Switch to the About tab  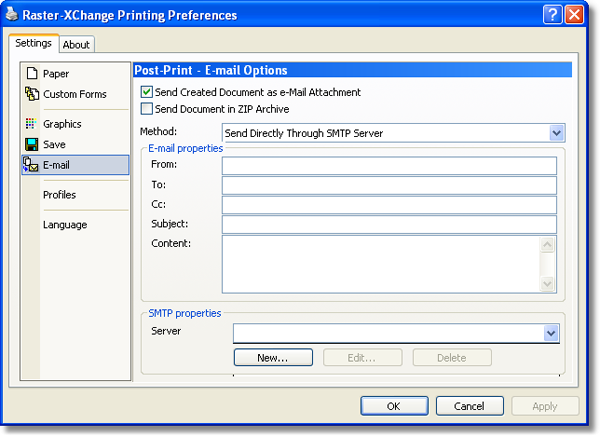click(x=76, y=44)
